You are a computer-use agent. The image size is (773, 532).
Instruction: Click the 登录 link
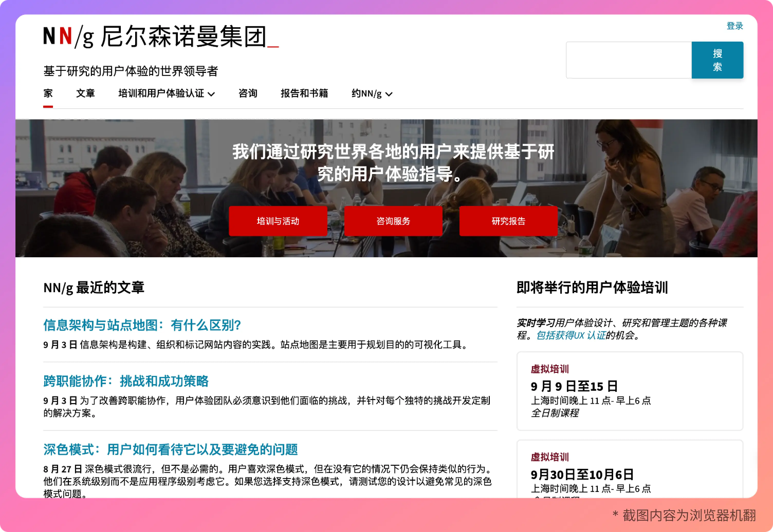click(x=735, y=26)
